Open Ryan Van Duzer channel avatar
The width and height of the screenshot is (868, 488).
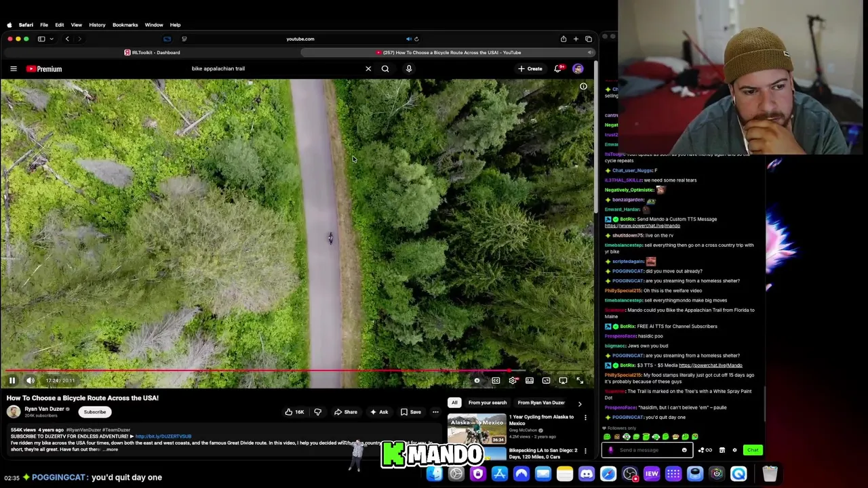pos(14,411)
